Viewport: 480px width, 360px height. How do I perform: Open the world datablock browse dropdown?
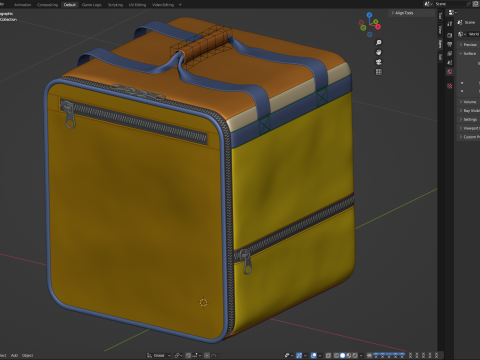462,34
